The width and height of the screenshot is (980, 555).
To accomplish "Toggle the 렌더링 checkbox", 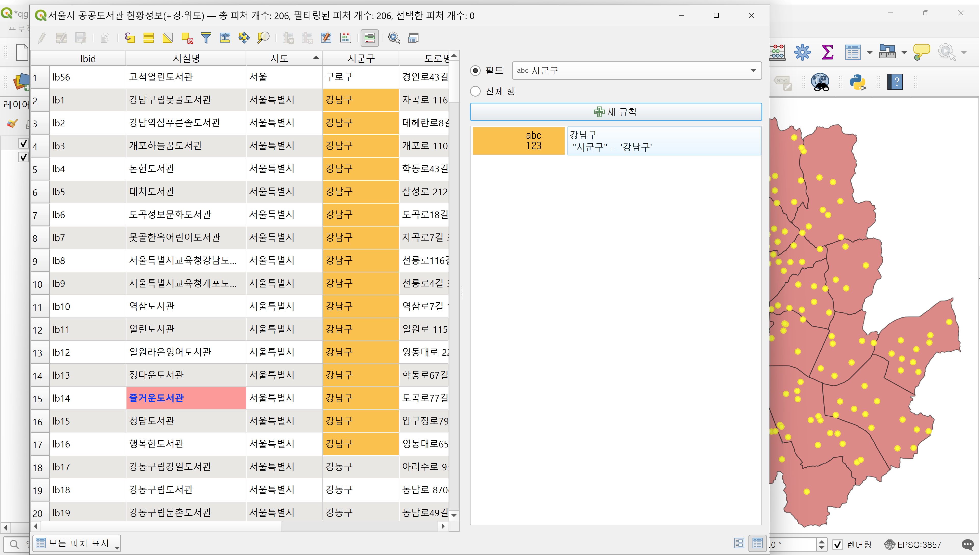I will (x=838, y=544).
